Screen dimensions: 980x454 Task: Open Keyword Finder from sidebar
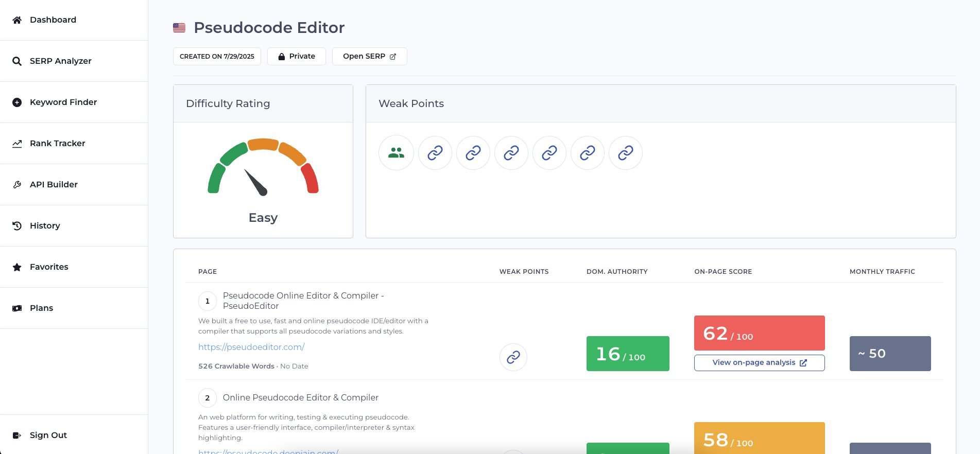(63, 102)
